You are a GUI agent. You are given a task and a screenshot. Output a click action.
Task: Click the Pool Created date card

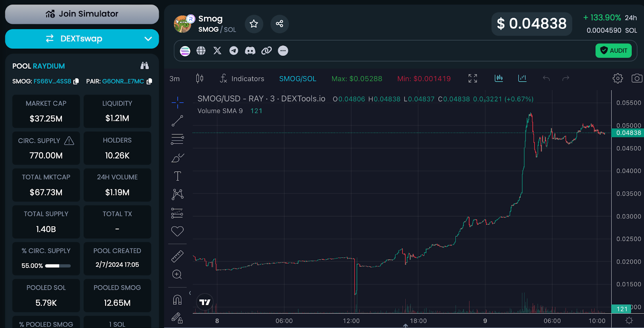(x=118, y=258)
